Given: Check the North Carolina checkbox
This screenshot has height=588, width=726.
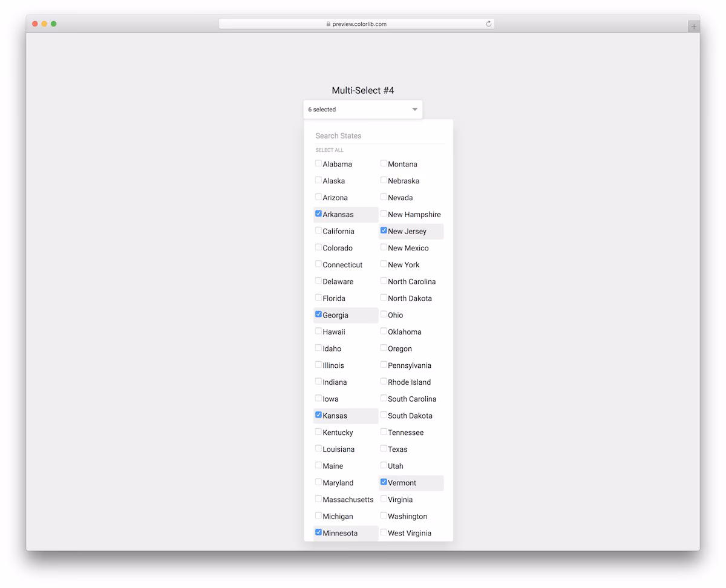Looking at the screenshot, I should [x=384, y=281].
